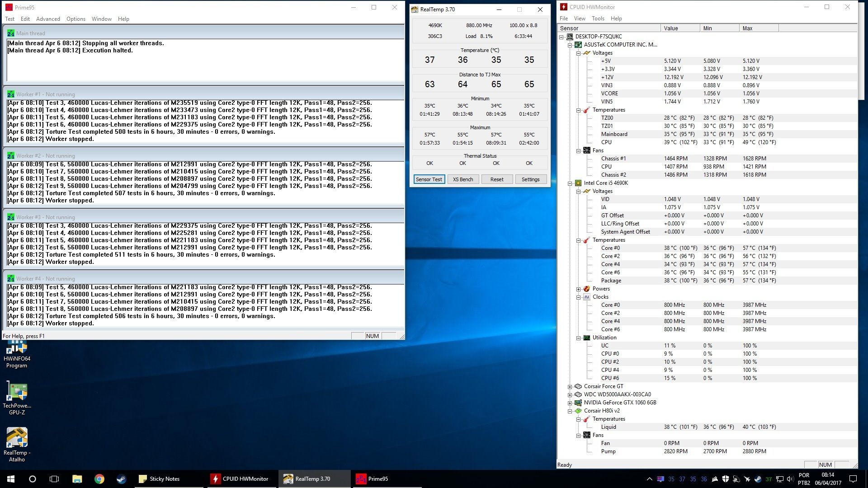This screenshot has height=488, width=868.
Task: Click the Worker #4 window icon
Action: 10,279
